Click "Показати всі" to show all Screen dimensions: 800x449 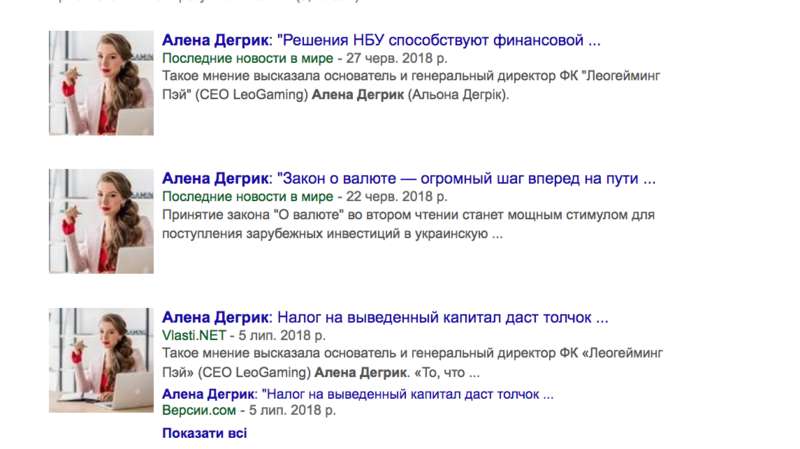coord(205,433)
